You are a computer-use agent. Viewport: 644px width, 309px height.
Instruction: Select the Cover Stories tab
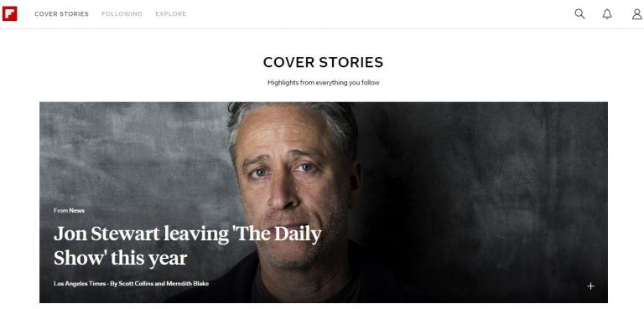pyautogui.click(x=61, y=14)
